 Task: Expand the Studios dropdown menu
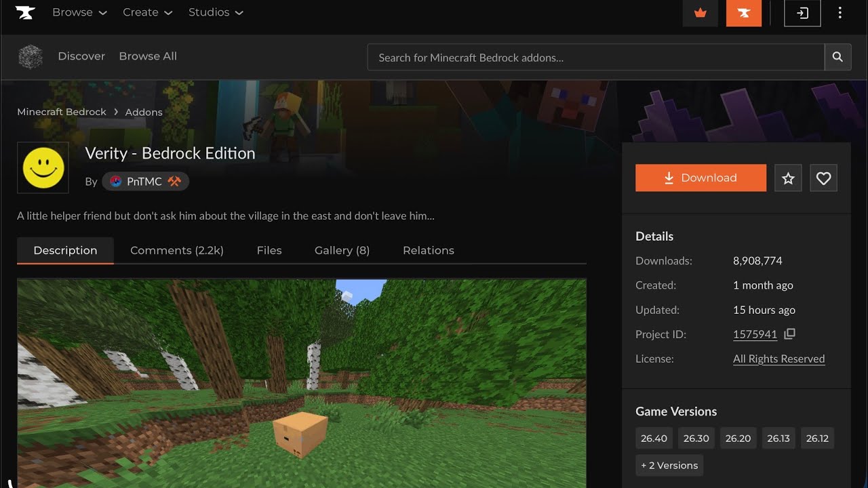pyautogui.click(x=216, y=13)
